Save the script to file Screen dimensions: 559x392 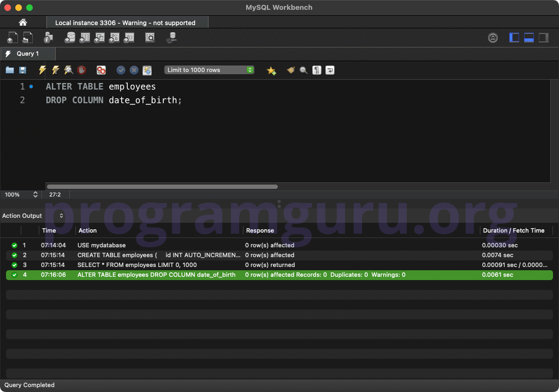pyautogui.click(x=22, y=70)
